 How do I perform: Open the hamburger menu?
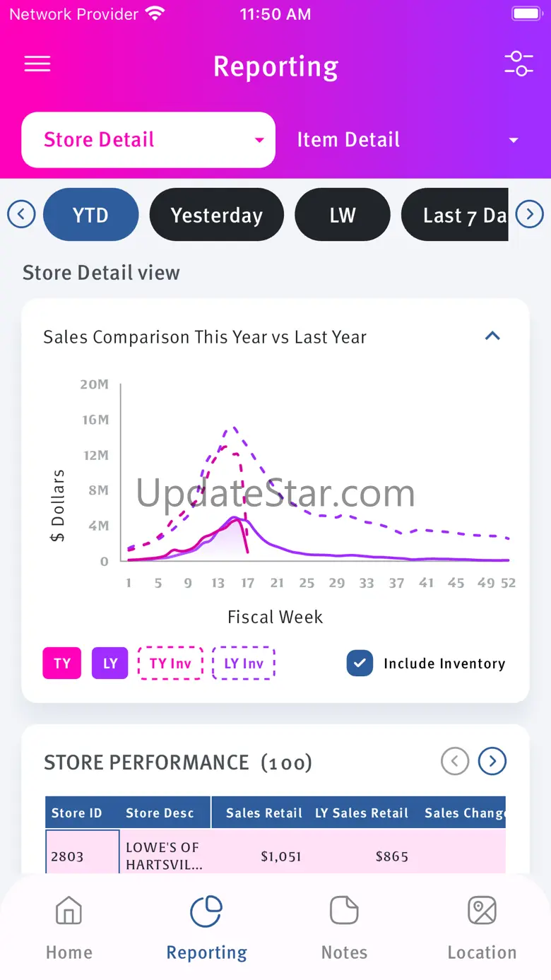click(37, 64)
